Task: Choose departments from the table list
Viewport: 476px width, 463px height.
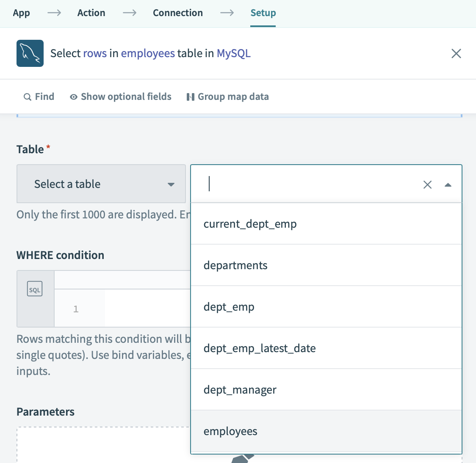Action: click(x=326, y=265)
